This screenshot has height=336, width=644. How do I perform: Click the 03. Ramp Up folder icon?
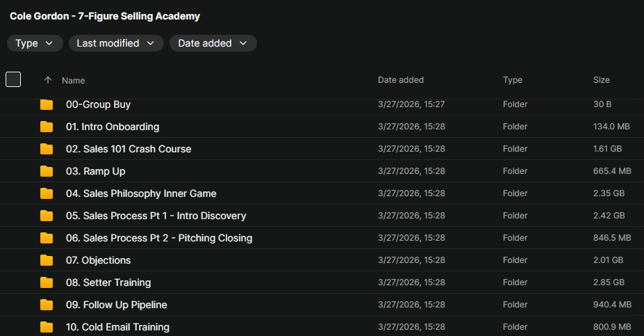[x=47, y=171]
